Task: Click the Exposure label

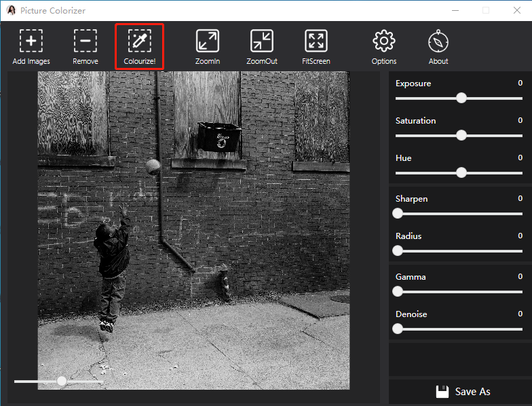Action: (x=413, y=84)
